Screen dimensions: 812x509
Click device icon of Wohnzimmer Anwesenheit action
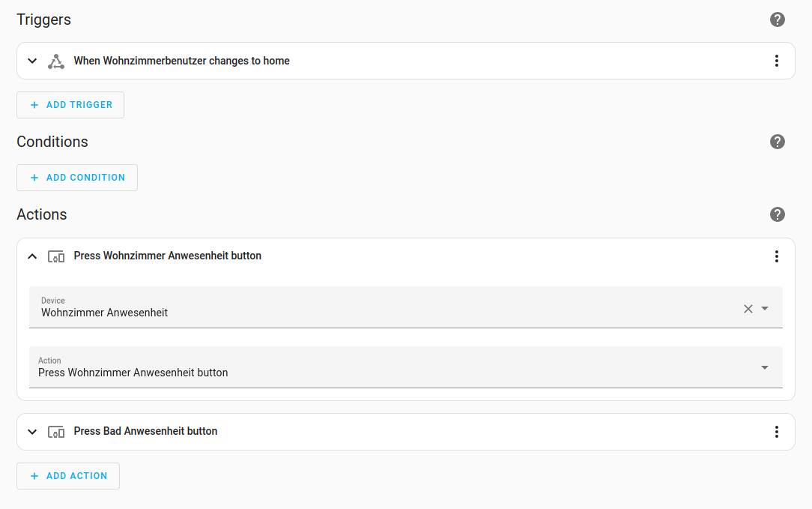pos(56,256)
